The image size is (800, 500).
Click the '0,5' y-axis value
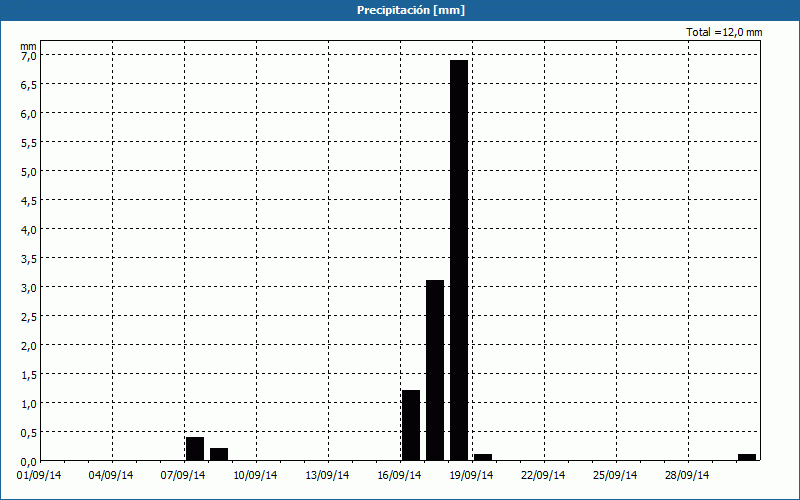[28, 433]
